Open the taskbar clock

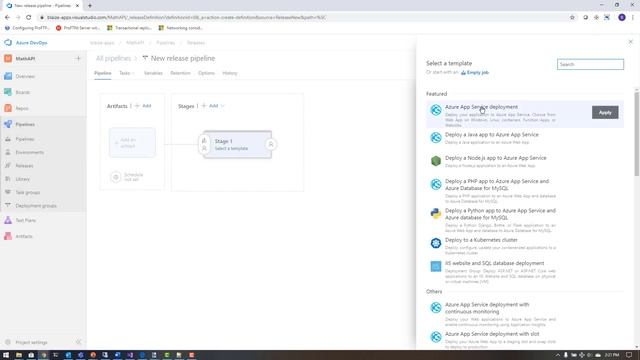(x=612, y=355)
